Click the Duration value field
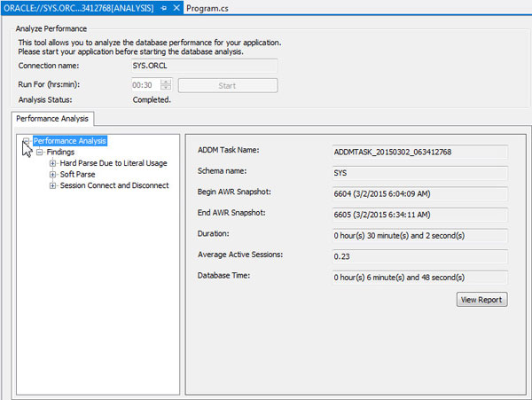The height and width of the screenshot is (400, 532). pyautogui.click(x=420, y=235)
